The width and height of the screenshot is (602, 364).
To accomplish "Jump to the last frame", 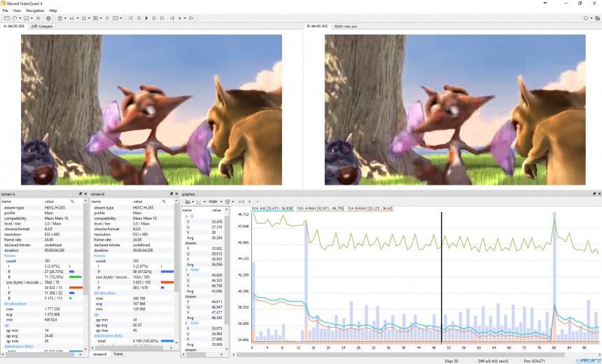I will 162,18.
